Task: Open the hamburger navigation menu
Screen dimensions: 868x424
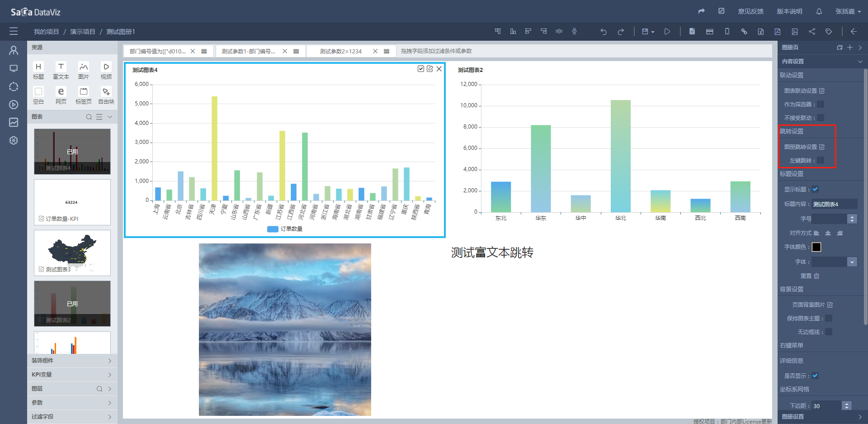Action: [14, 31]
